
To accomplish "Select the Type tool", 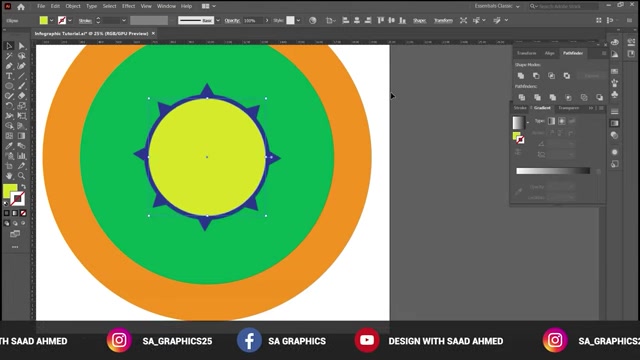I will 9,76.
